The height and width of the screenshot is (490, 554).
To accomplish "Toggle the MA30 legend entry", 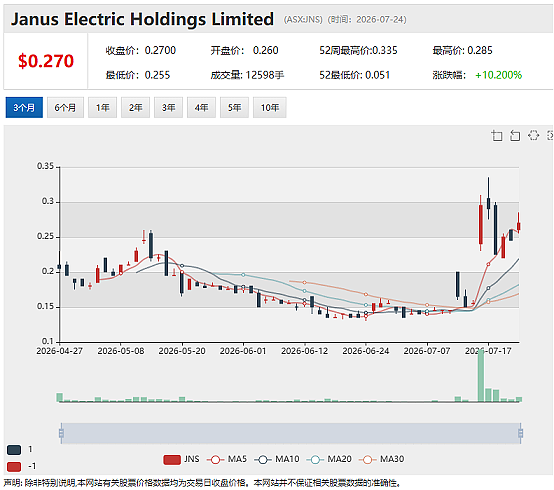I will [x=382, y=459].
